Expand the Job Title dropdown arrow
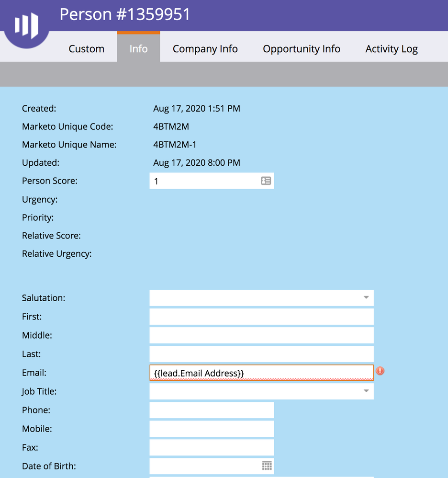The height and width of the screenshot is (478, 448). point(366,391)
